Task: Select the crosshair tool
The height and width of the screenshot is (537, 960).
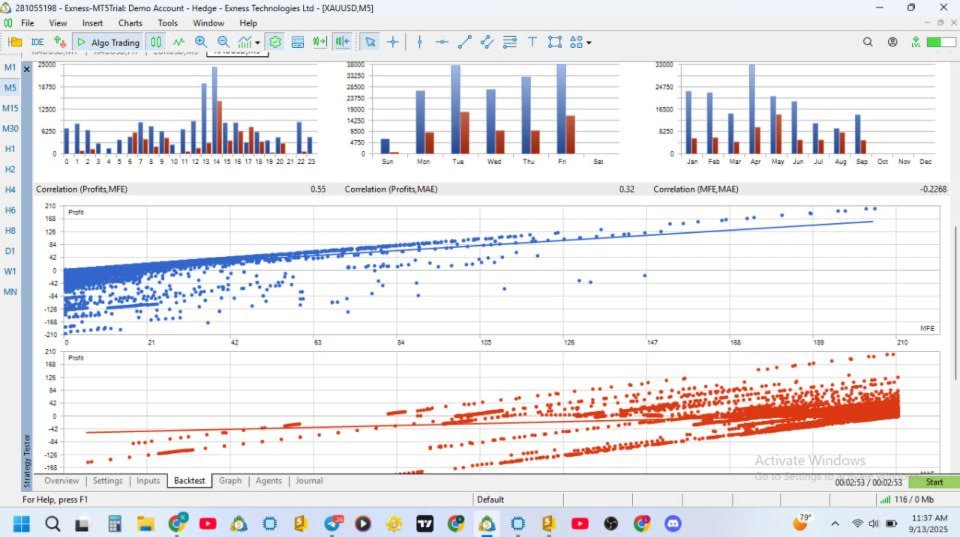Action: [x=392, y=42]
